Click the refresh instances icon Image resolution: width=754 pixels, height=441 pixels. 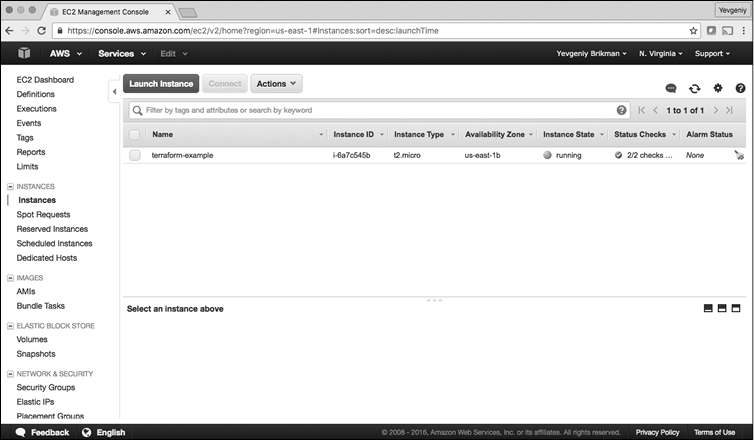[694, 89]
